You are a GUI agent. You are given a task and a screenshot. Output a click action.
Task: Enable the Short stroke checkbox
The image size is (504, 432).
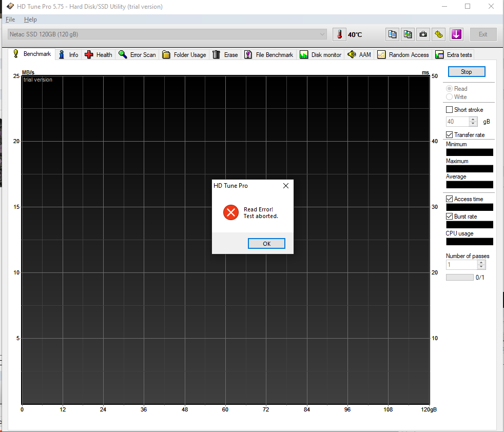(449, 110)
